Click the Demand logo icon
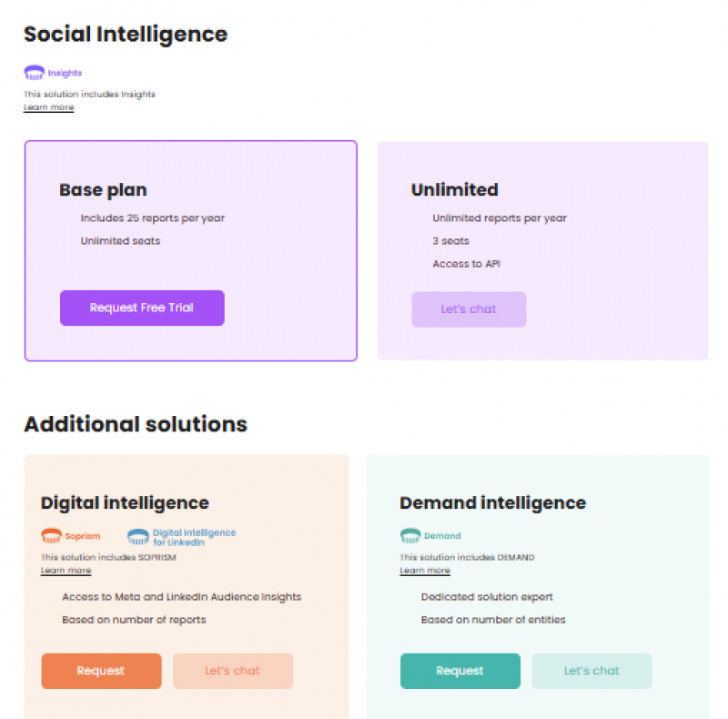This screenshot has width=728, height=719. [x=409, y=536]
